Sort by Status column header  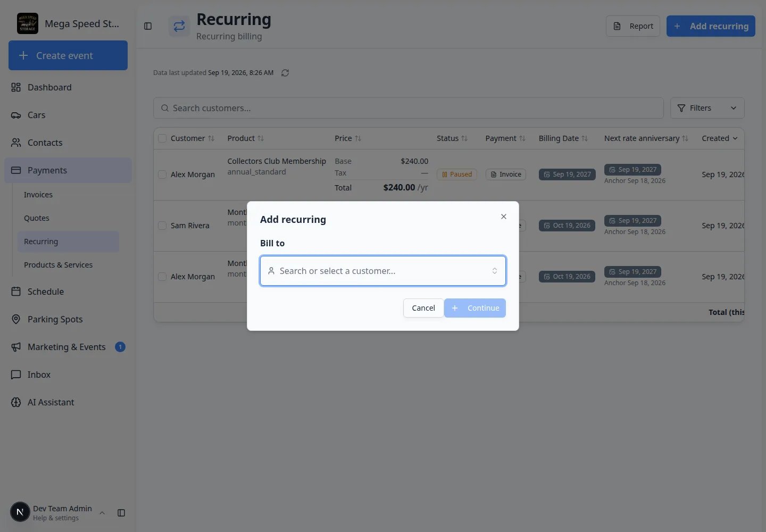tap(452, 138)
